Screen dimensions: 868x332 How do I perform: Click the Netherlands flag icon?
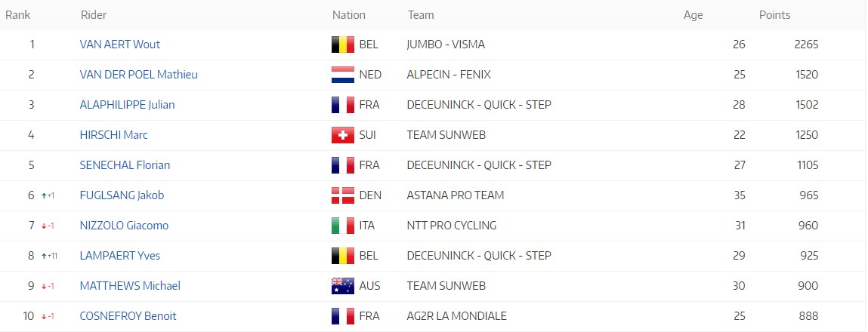click(343, 75)
